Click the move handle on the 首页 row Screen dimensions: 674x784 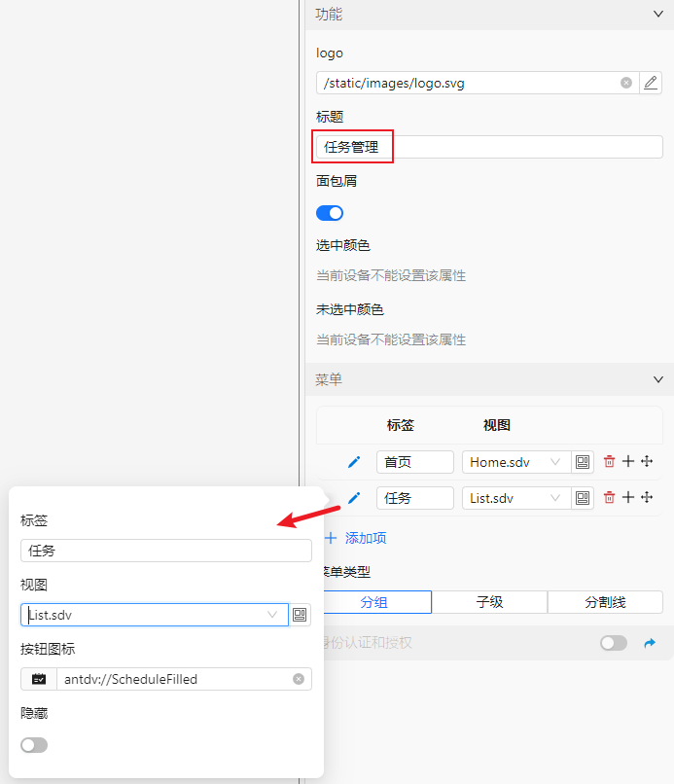tap(647, 462)
